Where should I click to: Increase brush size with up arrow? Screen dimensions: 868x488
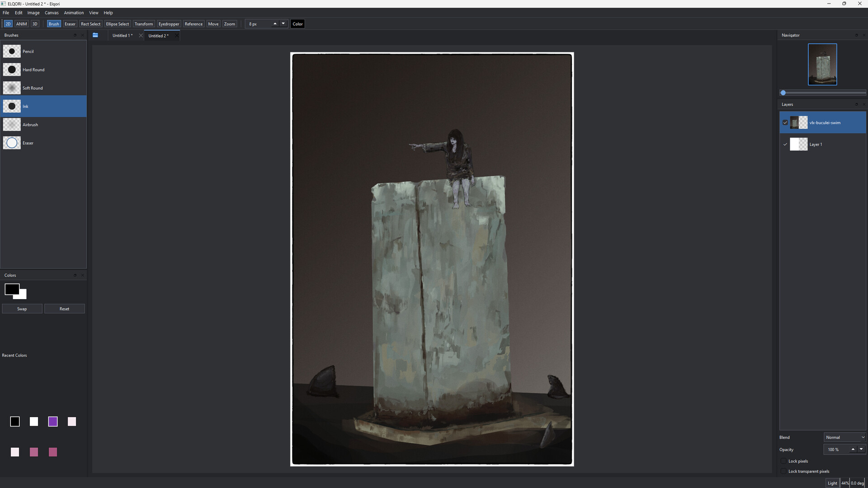pos(275,23)
